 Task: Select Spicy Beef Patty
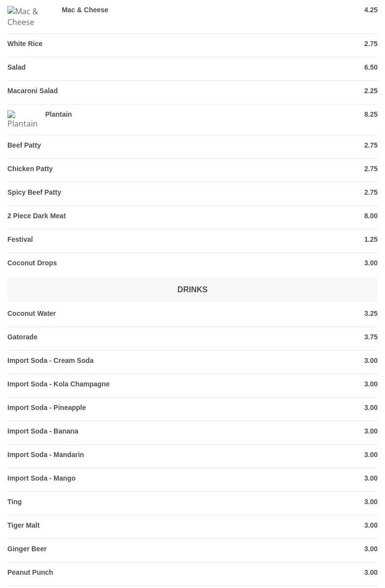pos(34,192)
